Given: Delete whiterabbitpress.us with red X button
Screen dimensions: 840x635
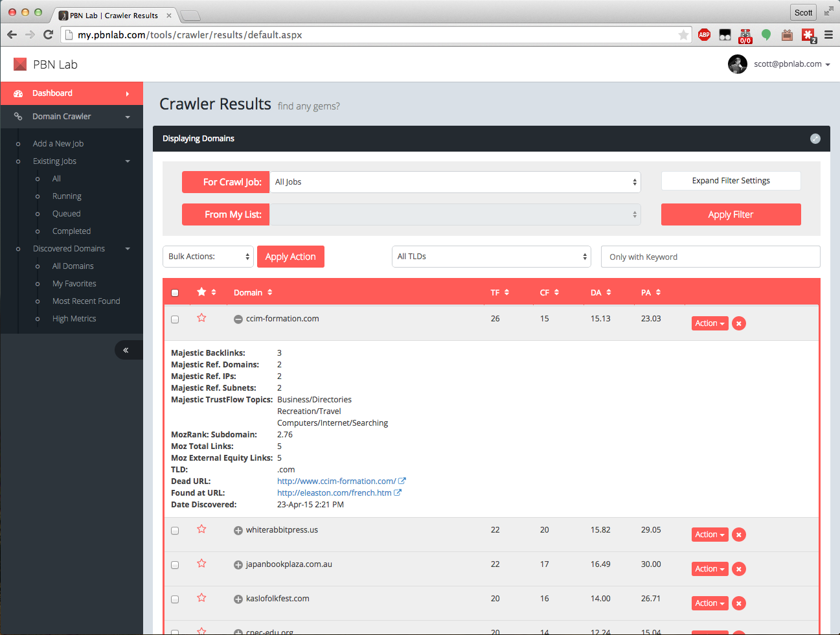Looking at the screenshot, I should coord(739,535).
